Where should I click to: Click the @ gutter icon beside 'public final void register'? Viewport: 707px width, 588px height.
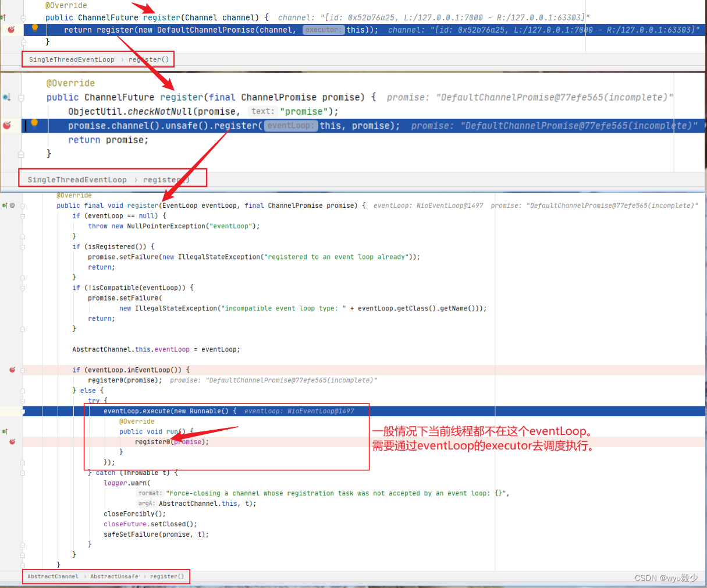pyautogui.click(x=12, y=206)
